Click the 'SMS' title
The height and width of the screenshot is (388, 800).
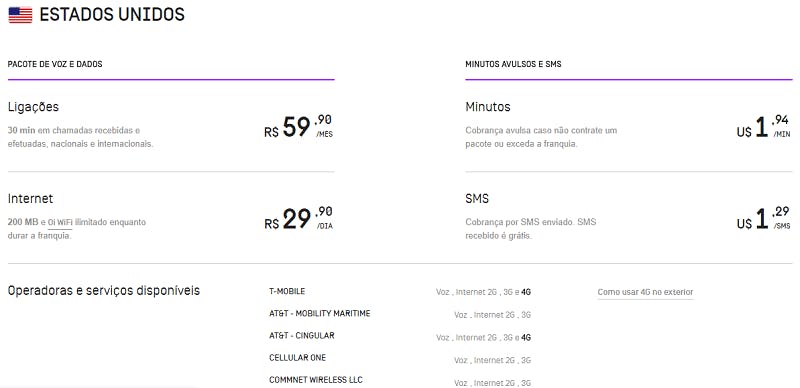point(477,199)
